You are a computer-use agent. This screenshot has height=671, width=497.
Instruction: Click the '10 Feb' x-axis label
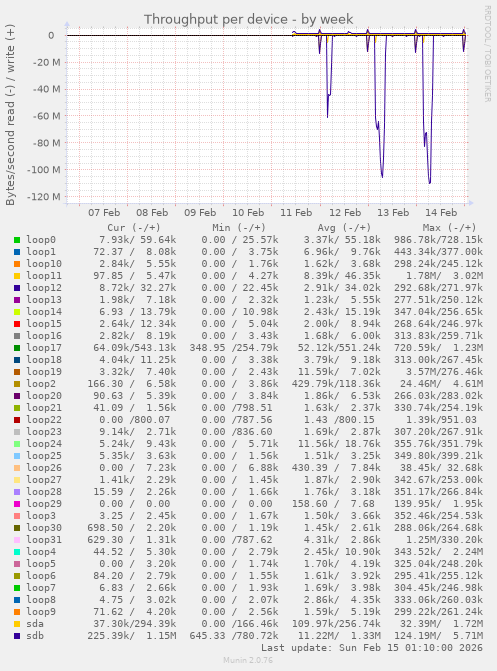click(248, 213)
